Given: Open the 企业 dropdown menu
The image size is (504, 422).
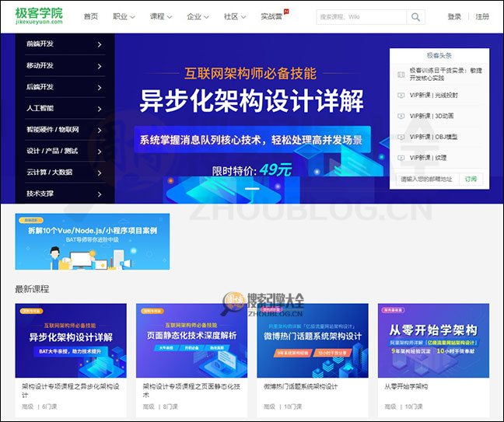Looking at the screenshot, I should pyautogui.click(x=198, y=16).
